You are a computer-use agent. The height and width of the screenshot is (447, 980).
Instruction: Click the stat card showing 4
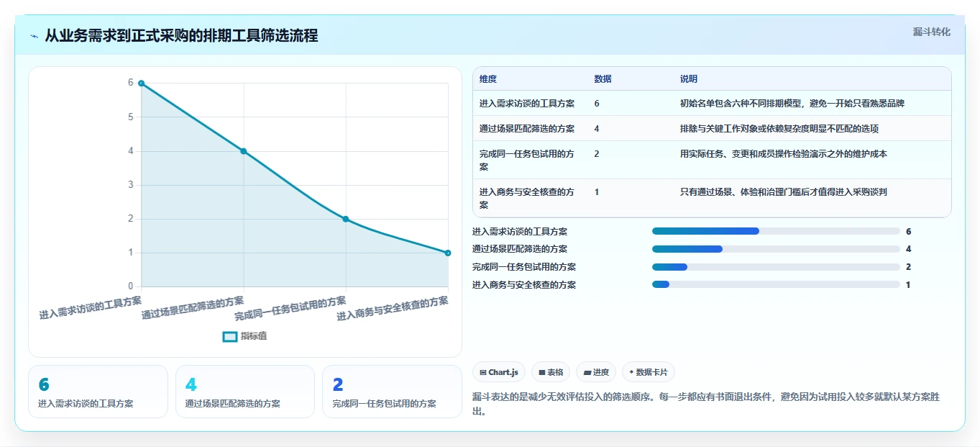tap(245, 392)
